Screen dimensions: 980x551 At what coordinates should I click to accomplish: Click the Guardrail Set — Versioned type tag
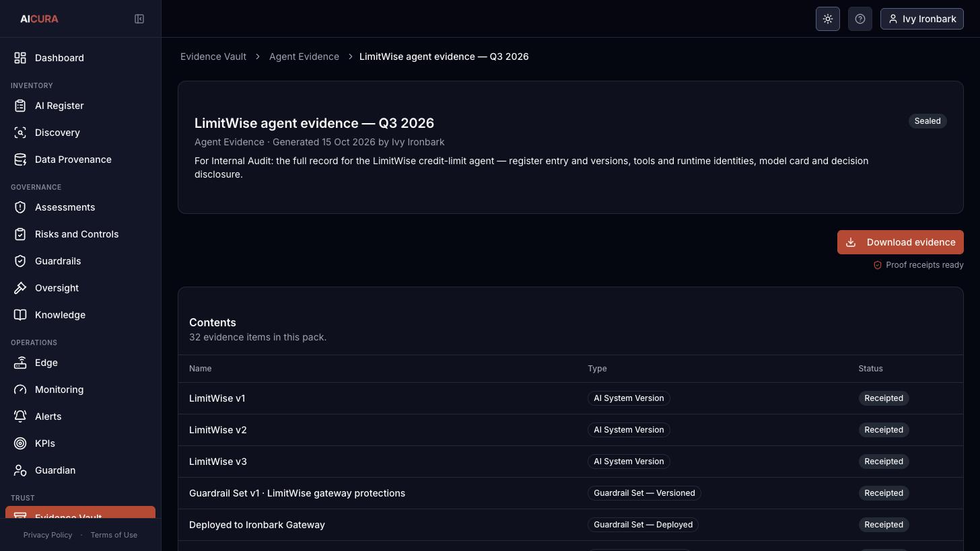pyautogui.click(x=644, y=493)
